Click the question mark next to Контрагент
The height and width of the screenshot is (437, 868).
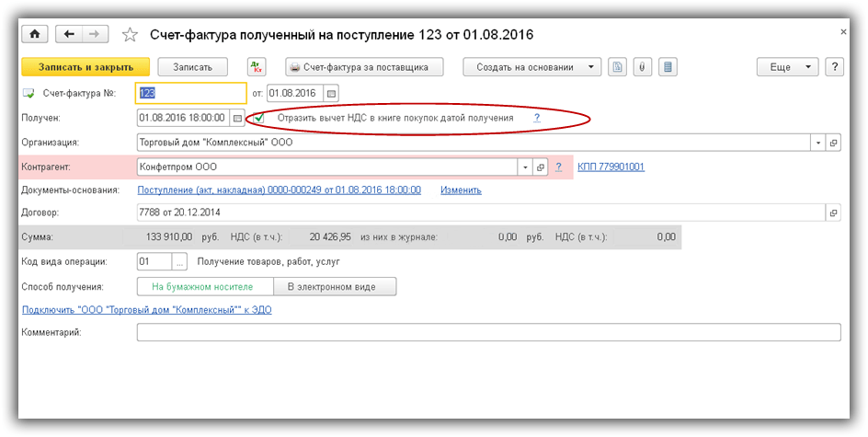tap(558, 167)
